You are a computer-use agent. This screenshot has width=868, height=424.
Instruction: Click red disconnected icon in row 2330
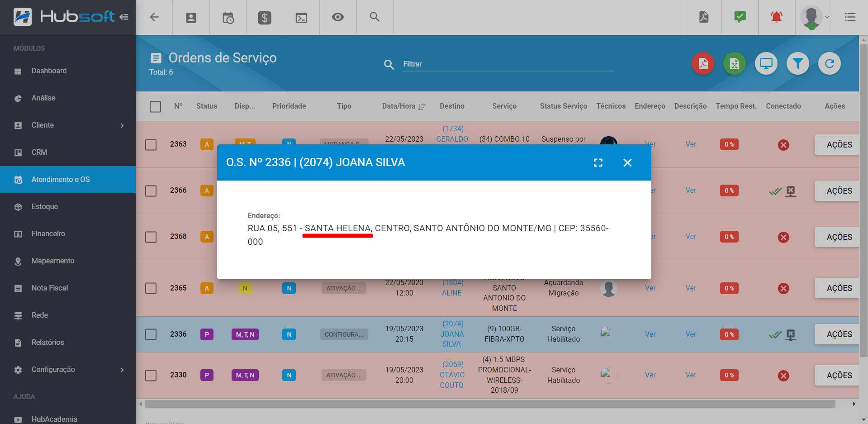pyautogui.click(x=783, y=376)
